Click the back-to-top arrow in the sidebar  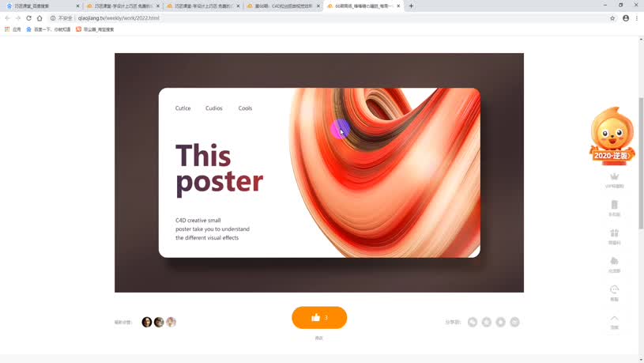coord(615,322)
